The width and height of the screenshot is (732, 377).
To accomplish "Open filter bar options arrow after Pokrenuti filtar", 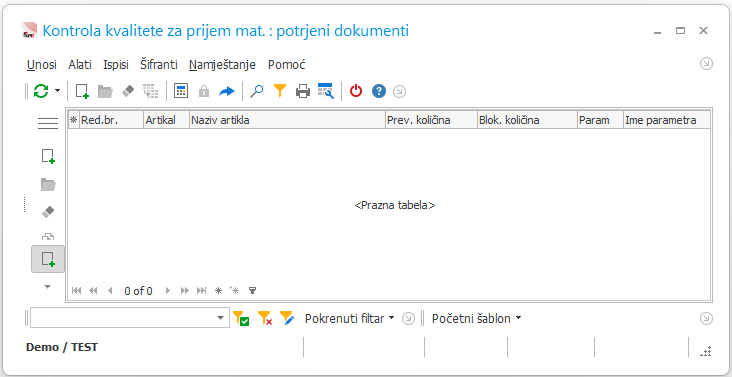I will coord(408,319).
